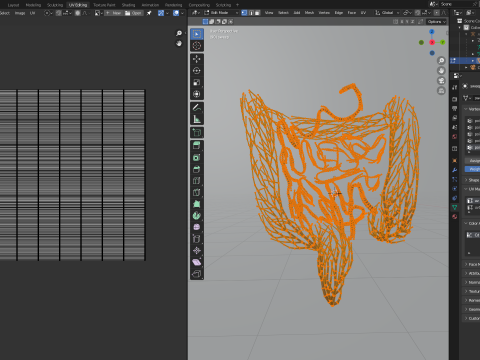This screenshot has width=480, height=360.
Task: Select the Inset Faces tool
Action: pyautogui.click(x=197, y=157)
